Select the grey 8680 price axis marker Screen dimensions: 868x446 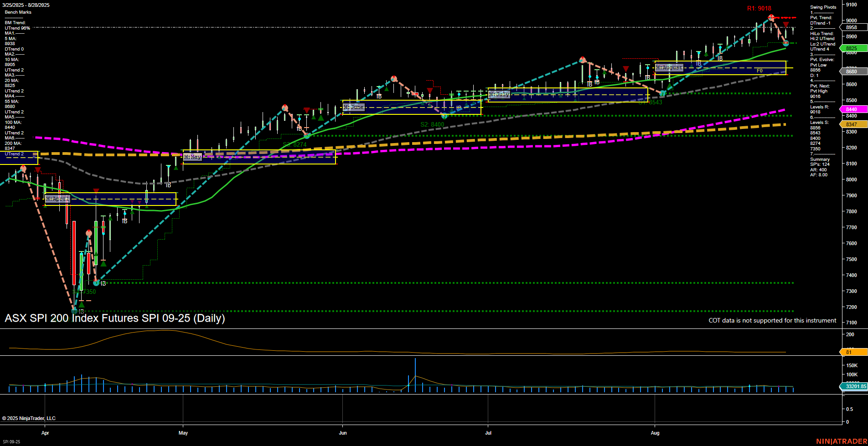pos(853,72)
